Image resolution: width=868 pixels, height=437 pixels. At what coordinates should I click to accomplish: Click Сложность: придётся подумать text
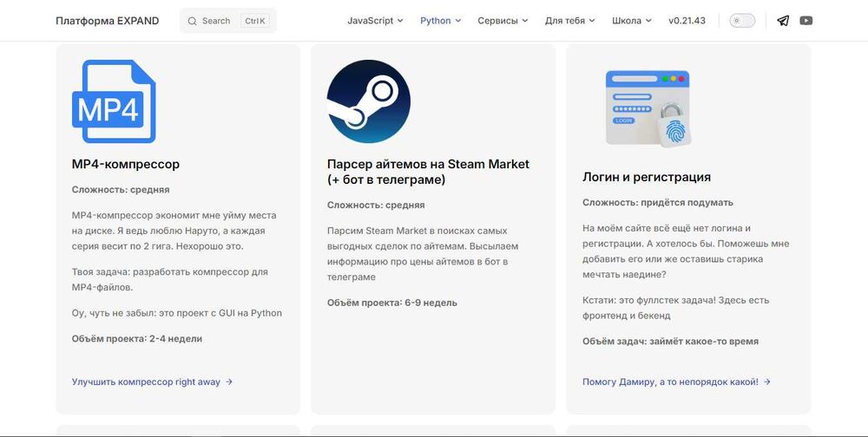tap(658, 202)
